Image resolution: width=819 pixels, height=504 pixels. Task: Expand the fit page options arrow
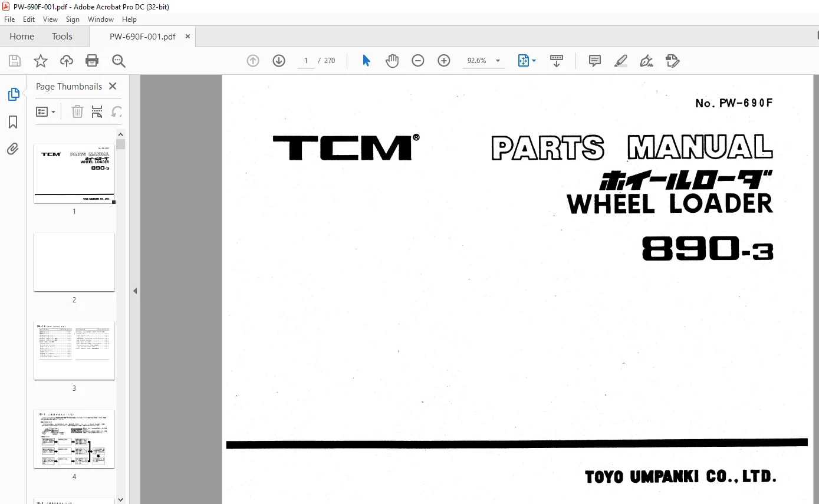click(x=534, y=61)
